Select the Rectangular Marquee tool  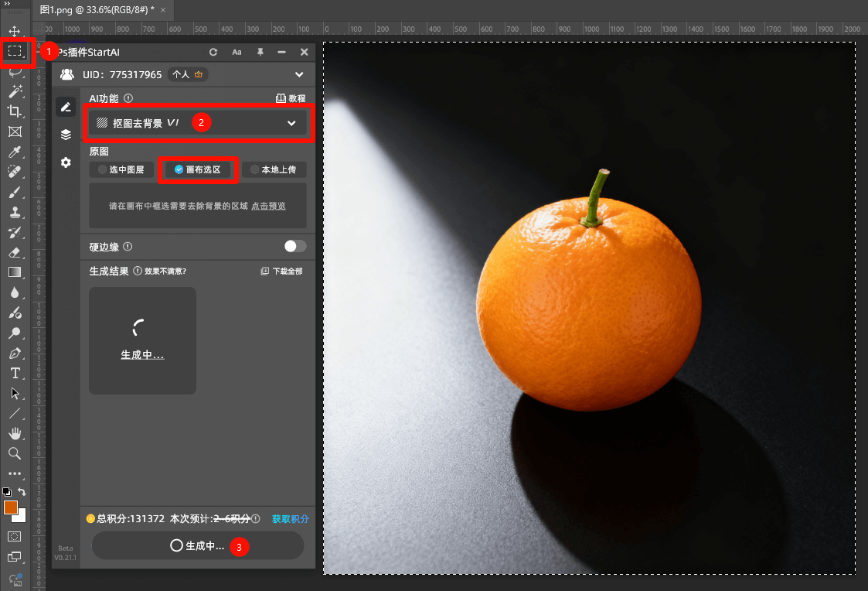[15, 51]
